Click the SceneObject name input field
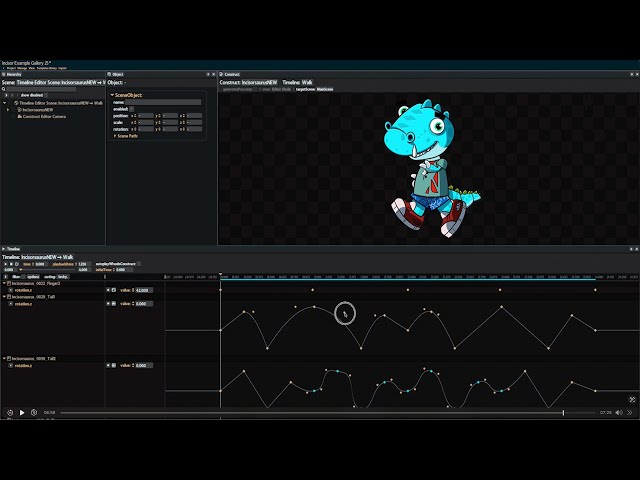Viewport: 640px width, 480px height. (163, 102)
